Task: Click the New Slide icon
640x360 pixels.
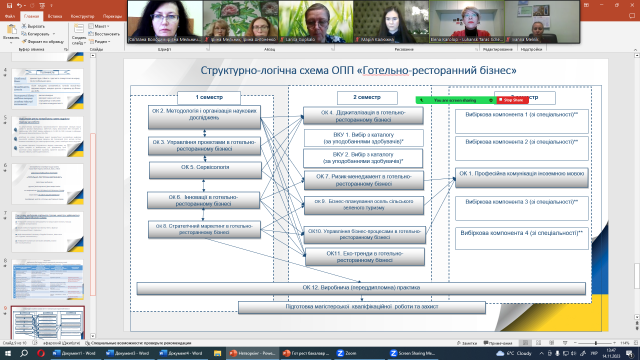Action: pyautogui.click(x=78, y=29)
